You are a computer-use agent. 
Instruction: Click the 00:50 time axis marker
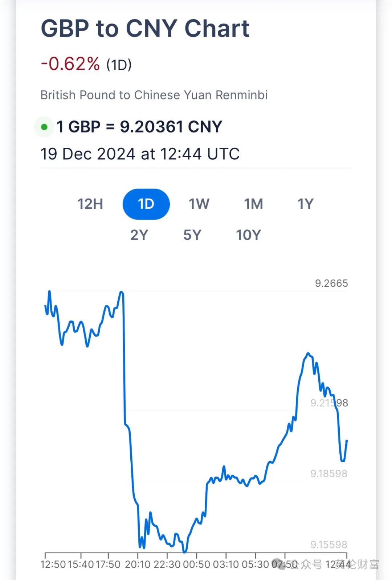pos(196,564)
